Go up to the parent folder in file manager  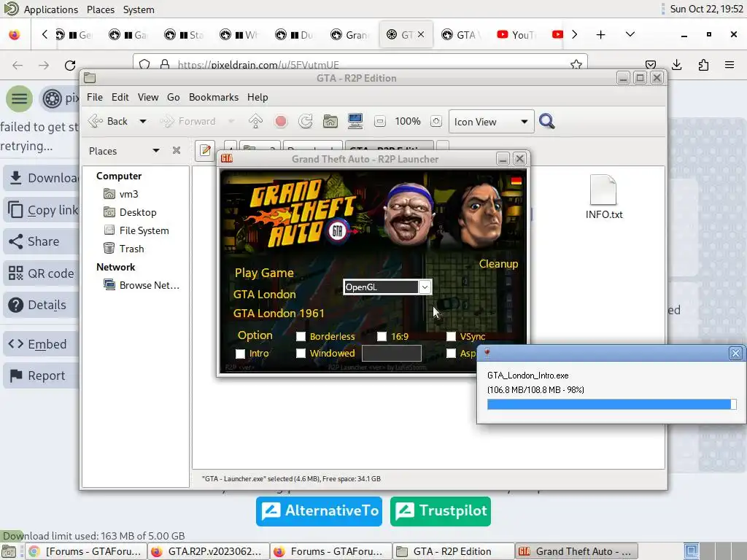(255, 122)
